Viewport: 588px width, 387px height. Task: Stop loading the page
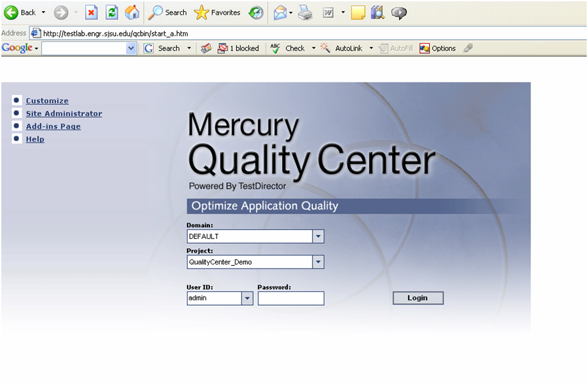[91, 12]
